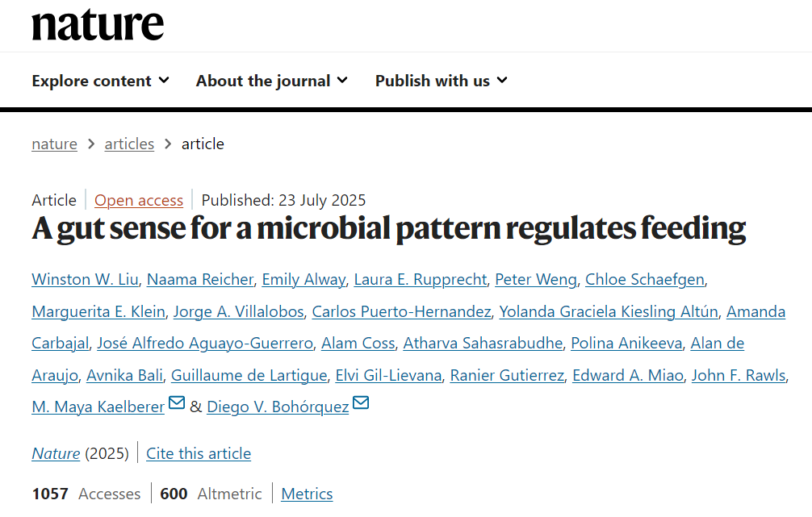Select author Naama Reicher
Image resolution: width=812 pixels, height=517 pixels.
pos(201,280)
